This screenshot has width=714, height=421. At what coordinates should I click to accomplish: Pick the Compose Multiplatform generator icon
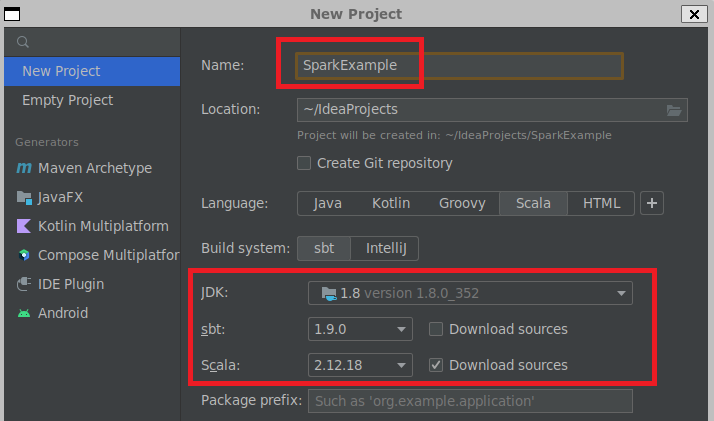24,255
